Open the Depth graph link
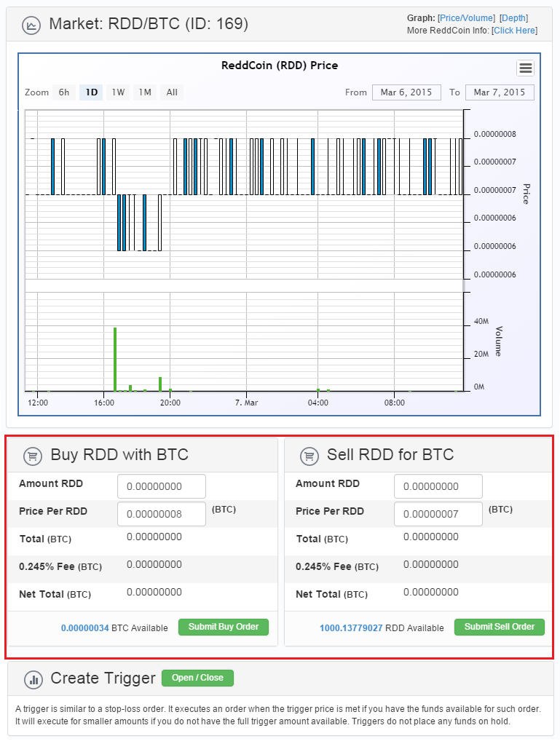The image size is (560, 752). tap(513, 18)
